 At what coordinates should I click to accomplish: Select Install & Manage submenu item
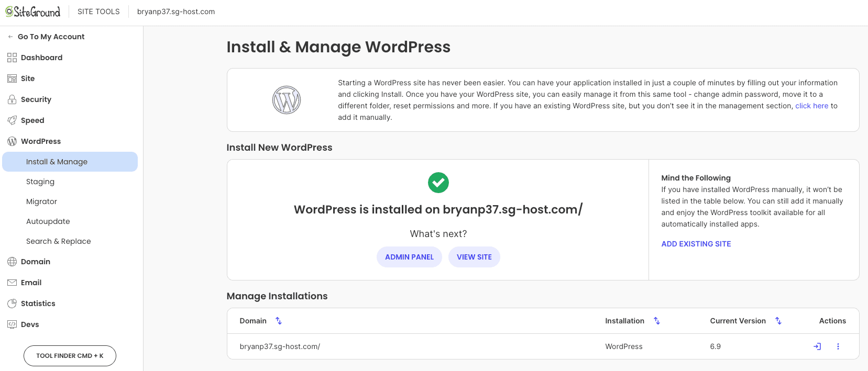(70, 162)
